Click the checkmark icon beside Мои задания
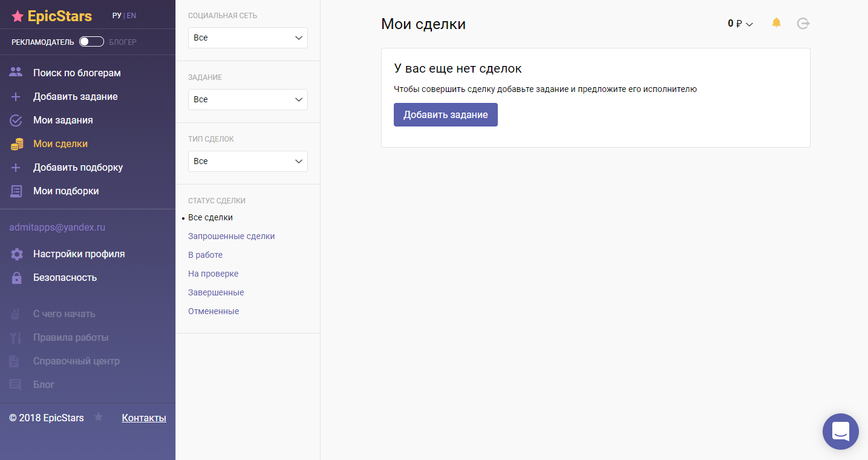 tap(16, 120)
